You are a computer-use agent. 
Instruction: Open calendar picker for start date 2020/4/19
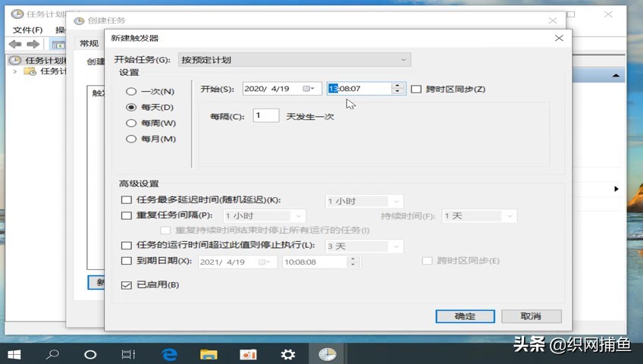coord(309,89)
